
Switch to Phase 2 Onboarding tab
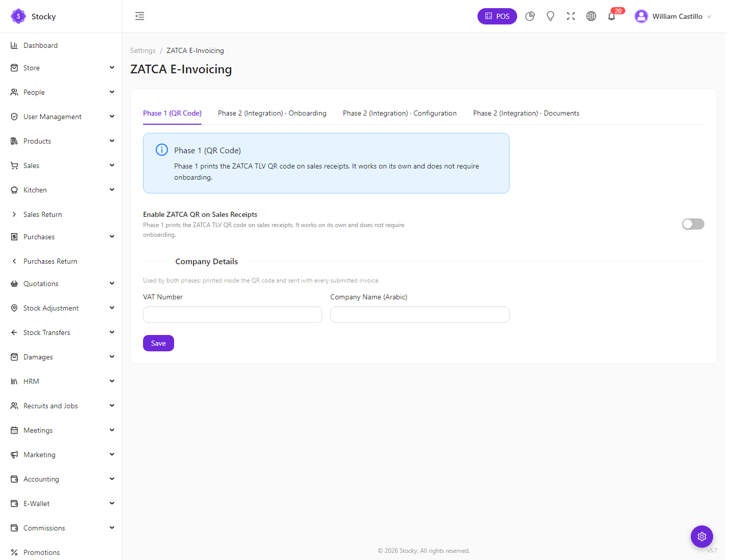pyautogui.click(x=272, y=113)
